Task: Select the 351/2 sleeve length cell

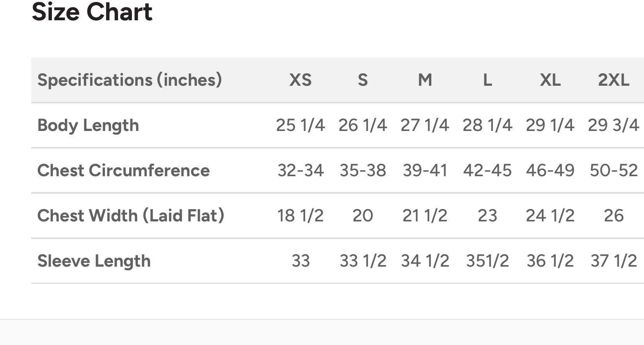Action: click(487, 261)
